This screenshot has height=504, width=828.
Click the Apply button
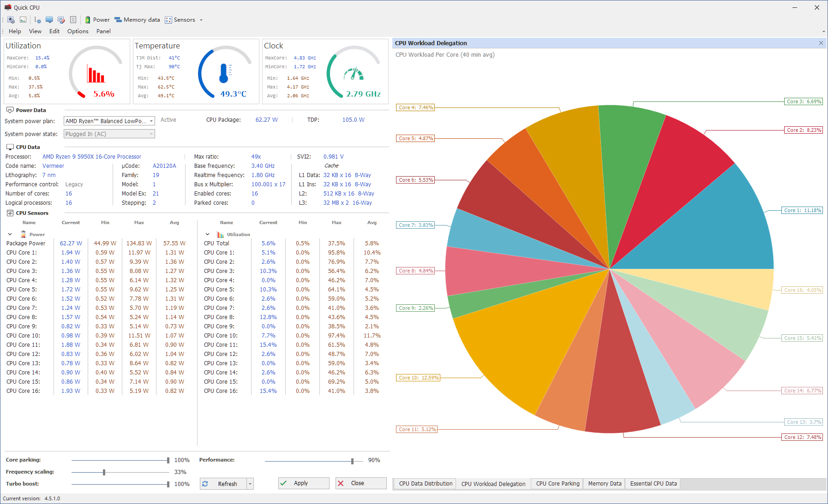(303, 483)
